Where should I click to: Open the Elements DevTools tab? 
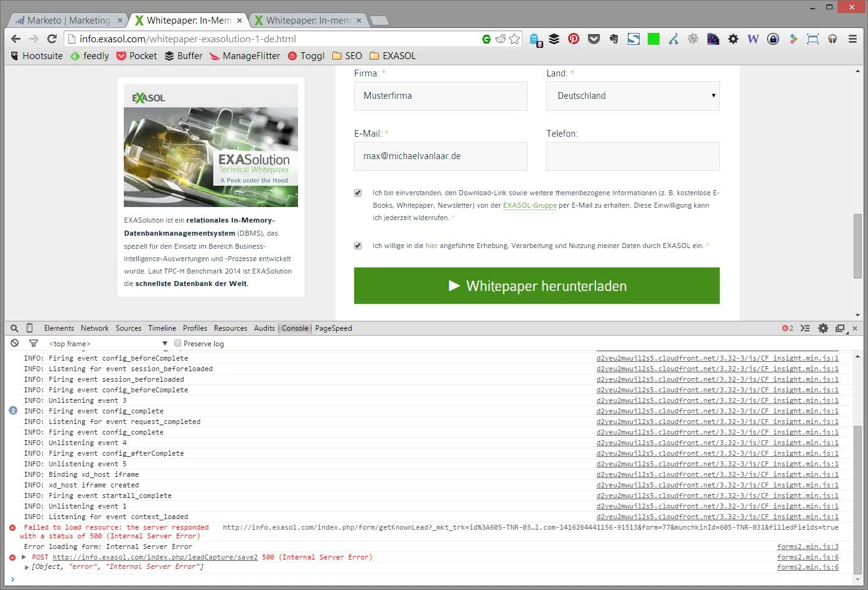(x=59, y=328)
